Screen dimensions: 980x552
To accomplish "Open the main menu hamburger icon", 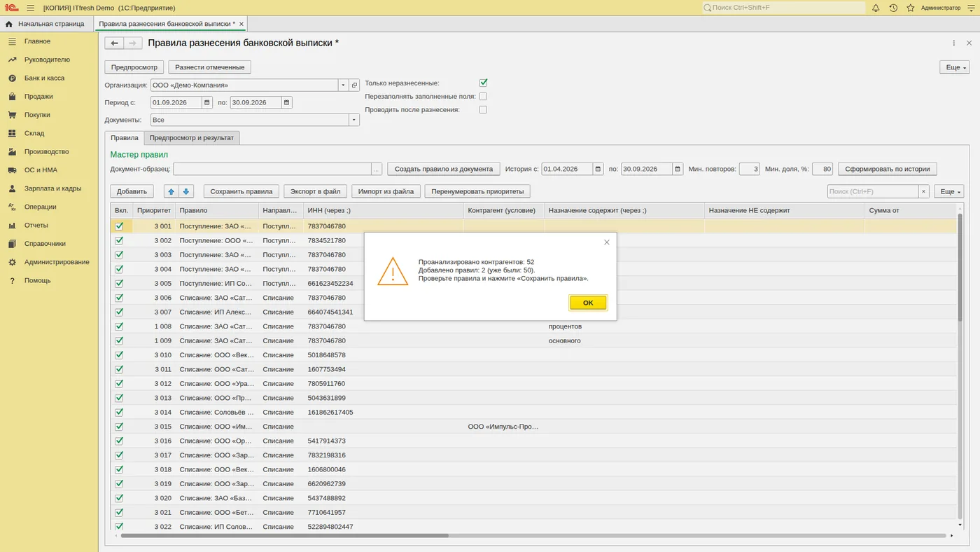I will point(31,8).
